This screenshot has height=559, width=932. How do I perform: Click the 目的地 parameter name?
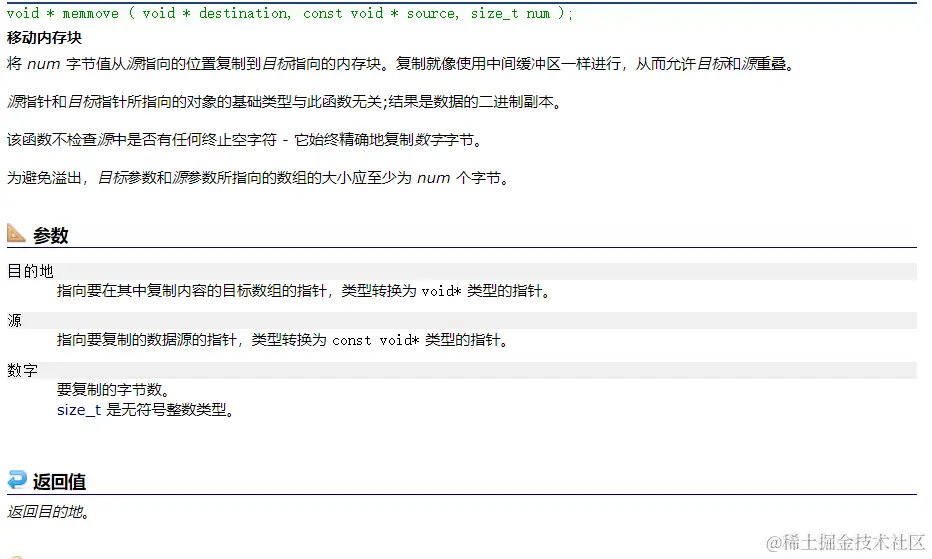tap(30, 271)
